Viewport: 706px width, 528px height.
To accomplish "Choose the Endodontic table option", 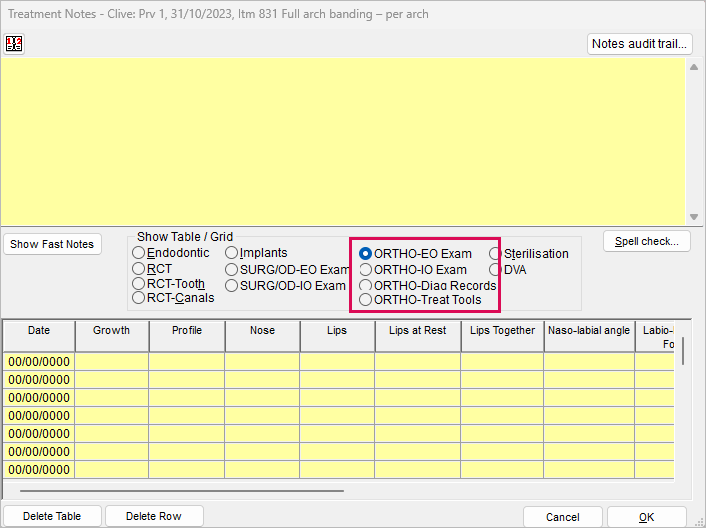I will pos(139,253).
